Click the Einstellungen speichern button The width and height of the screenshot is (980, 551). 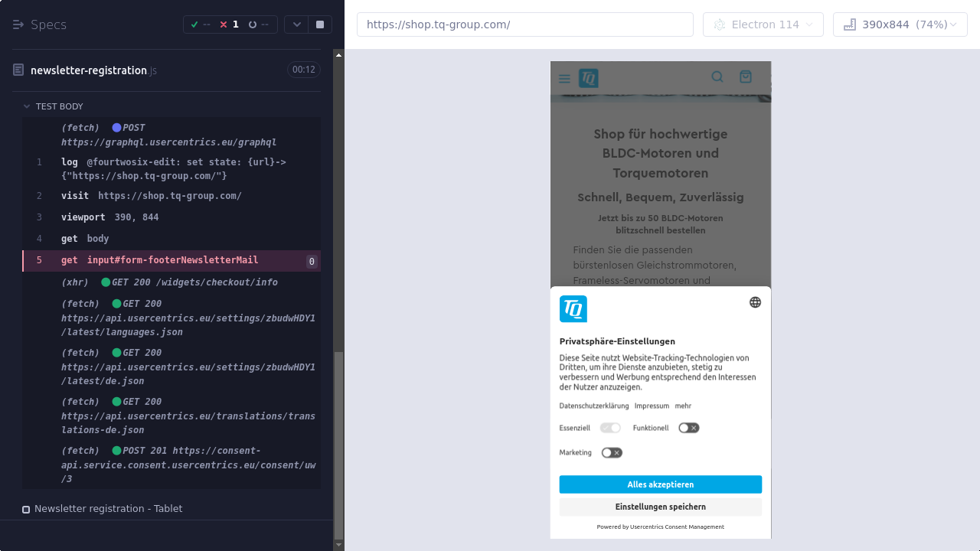click(660, 507)
